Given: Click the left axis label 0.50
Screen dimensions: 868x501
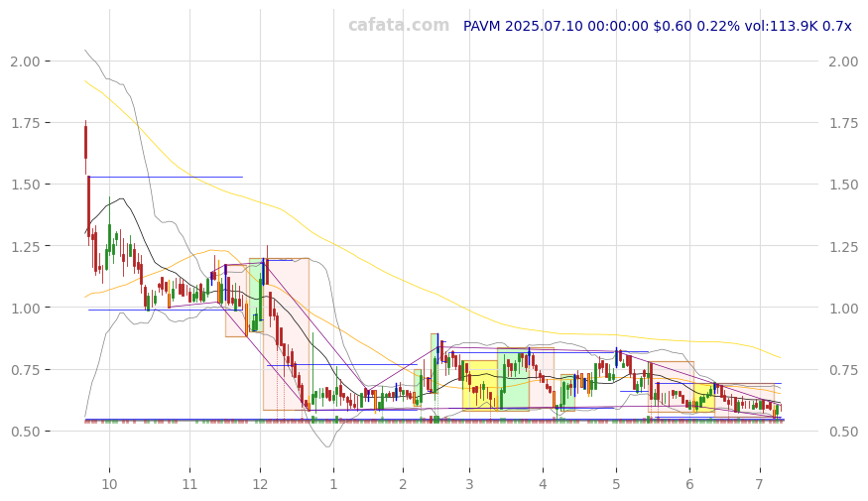Looking at the screenshot, I should [x=26, y=432].
